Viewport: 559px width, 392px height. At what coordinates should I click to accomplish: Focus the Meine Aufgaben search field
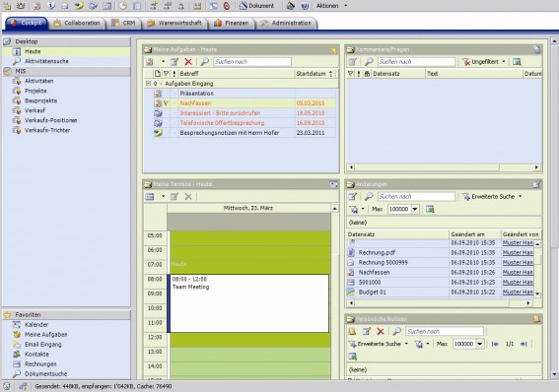(252, 62)
